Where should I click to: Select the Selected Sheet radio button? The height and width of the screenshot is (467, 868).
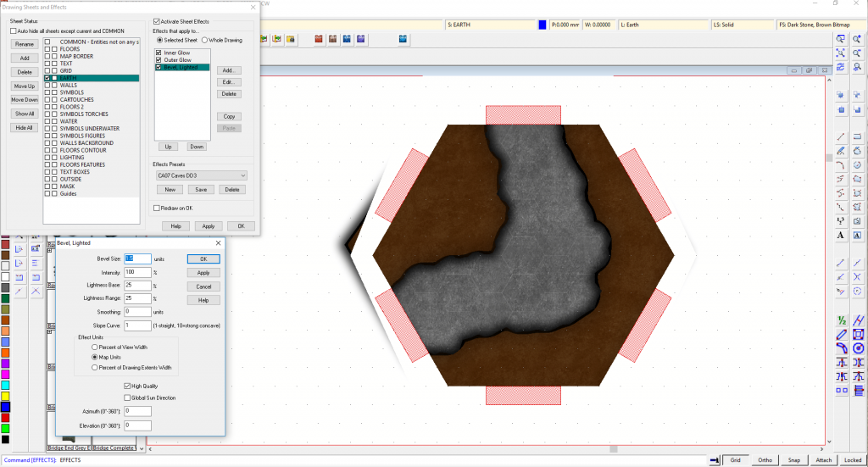160,40
